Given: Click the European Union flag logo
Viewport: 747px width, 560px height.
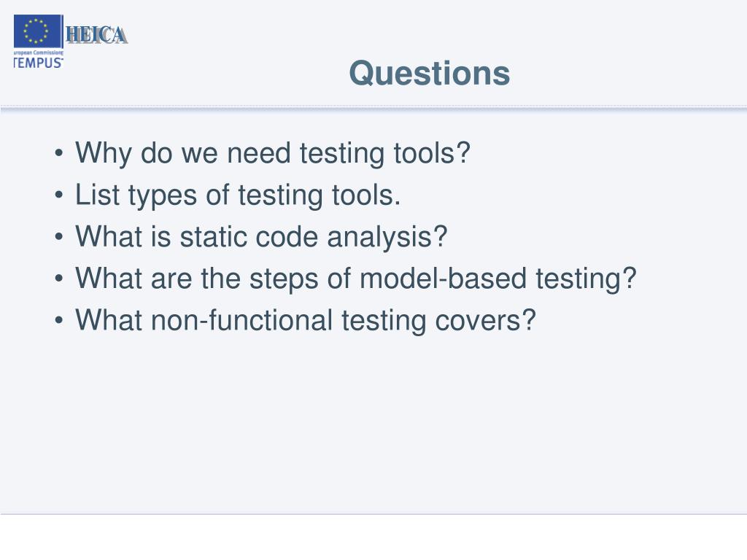Looking at the screenshot, I should (38, 31).
